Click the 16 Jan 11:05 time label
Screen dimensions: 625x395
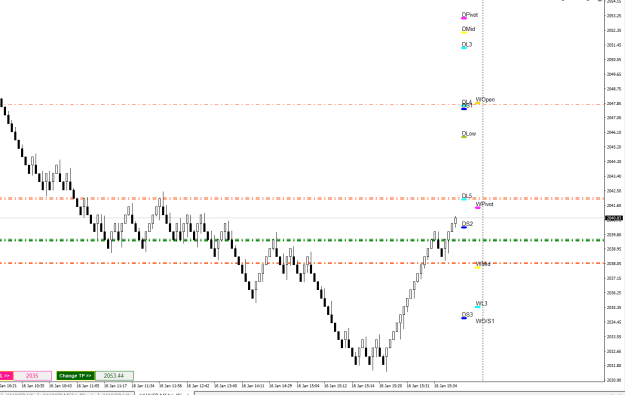88,386
